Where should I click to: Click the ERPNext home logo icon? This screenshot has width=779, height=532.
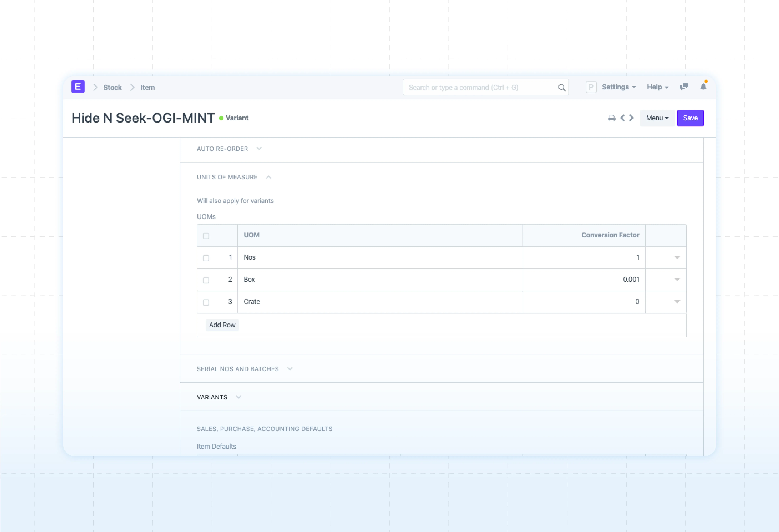click(78, 87)
